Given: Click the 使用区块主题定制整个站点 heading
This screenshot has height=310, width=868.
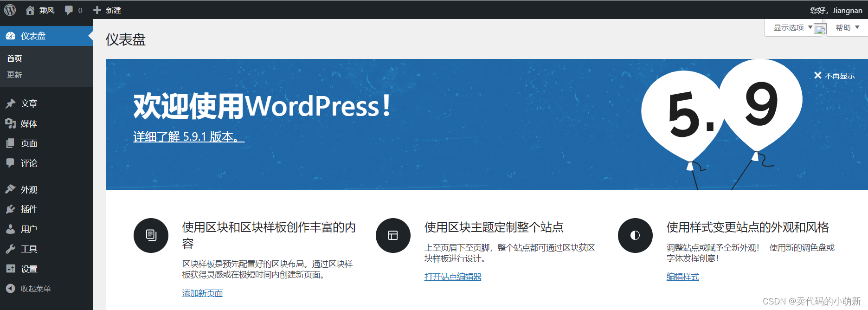Looking at the screenshot, I should pos(494,227).
